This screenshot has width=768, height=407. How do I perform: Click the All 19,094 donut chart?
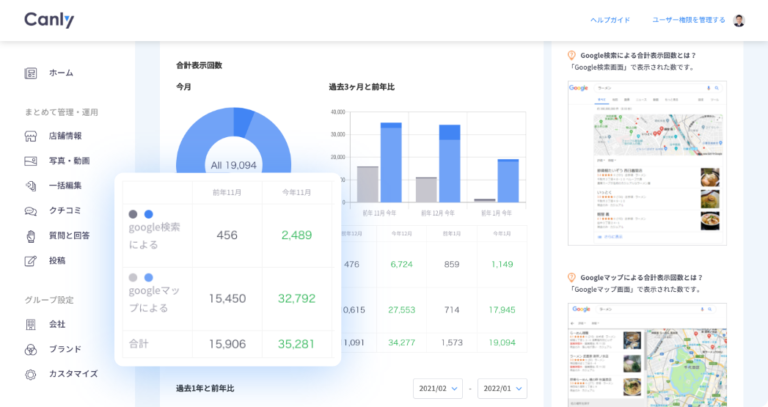233,140
